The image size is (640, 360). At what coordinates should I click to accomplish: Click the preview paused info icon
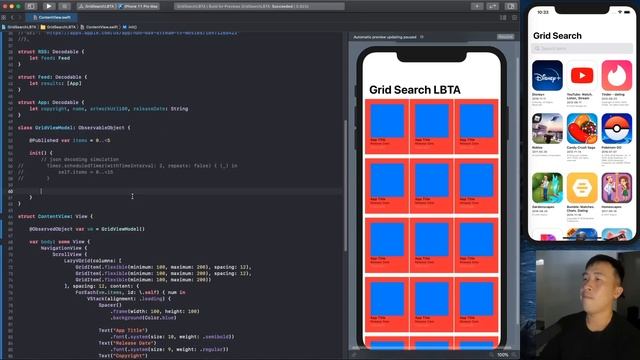pyautogui.click(x=422, y=37)
